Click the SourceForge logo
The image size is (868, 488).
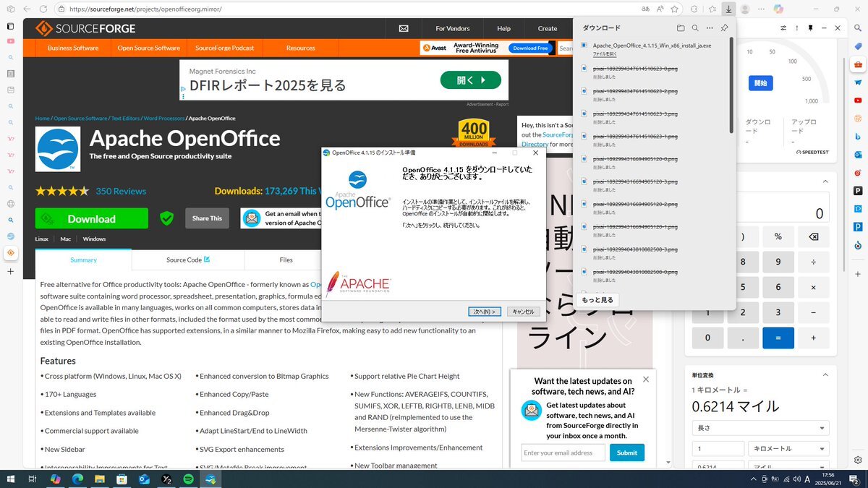(x=85, y=29)
